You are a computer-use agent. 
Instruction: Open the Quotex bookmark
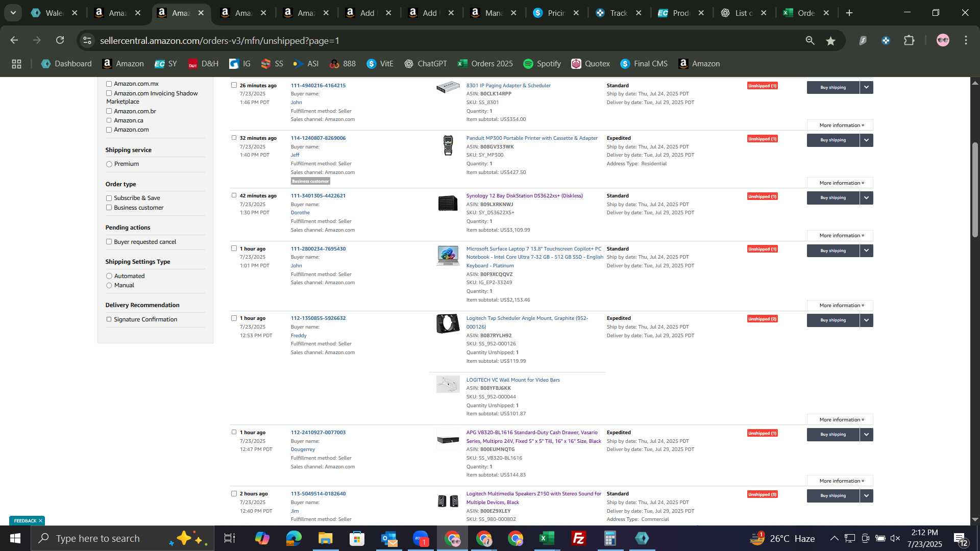coord(591,64)
